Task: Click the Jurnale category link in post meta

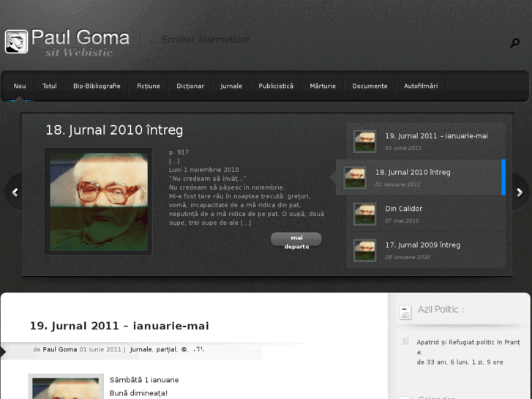Action: (x=141, y=349)
